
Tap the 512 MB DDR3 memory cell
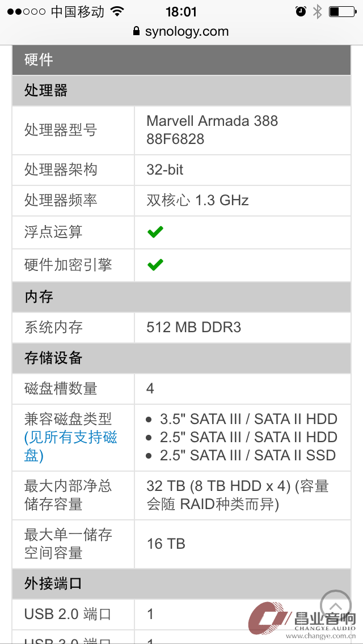[x=243, y=327]
